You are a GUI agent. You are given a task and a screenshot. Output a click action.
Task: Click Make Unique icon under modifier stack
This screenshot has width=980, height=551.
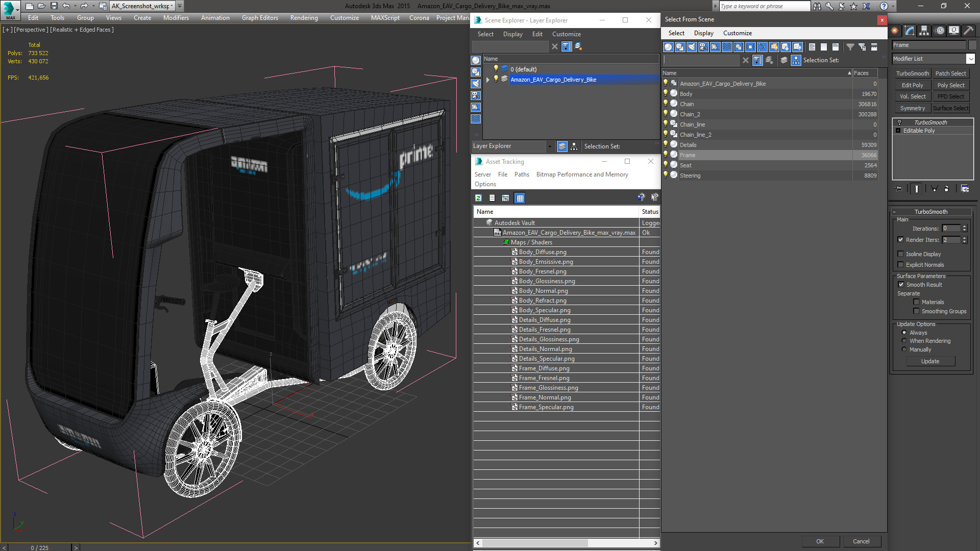tap(935, 189)
